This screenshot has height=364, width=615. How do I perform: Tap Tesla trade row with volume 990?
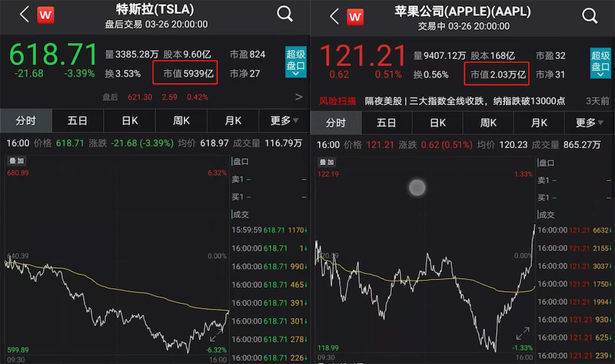[270, 266]
